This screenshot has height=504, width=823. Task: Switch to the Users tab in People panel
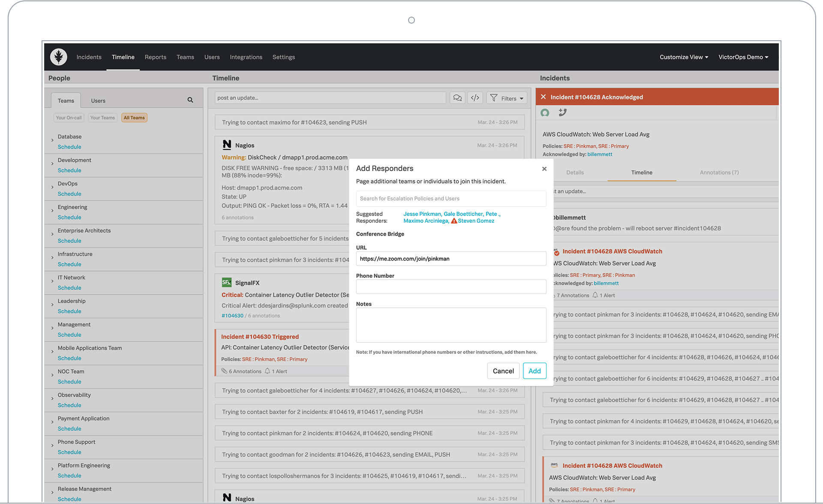click(98, 101)
